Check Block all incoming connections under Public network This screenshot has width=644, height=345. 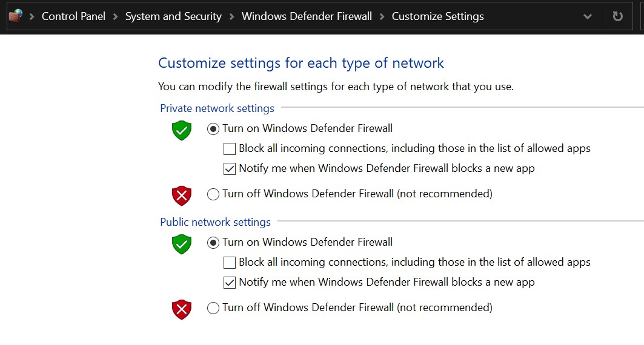click(230, 263)
